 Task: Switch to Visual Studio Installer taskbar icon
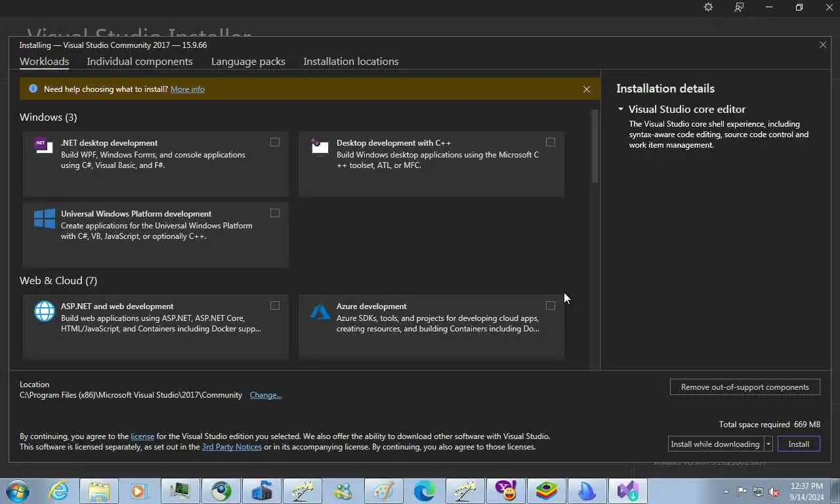[x=627, y=491]
